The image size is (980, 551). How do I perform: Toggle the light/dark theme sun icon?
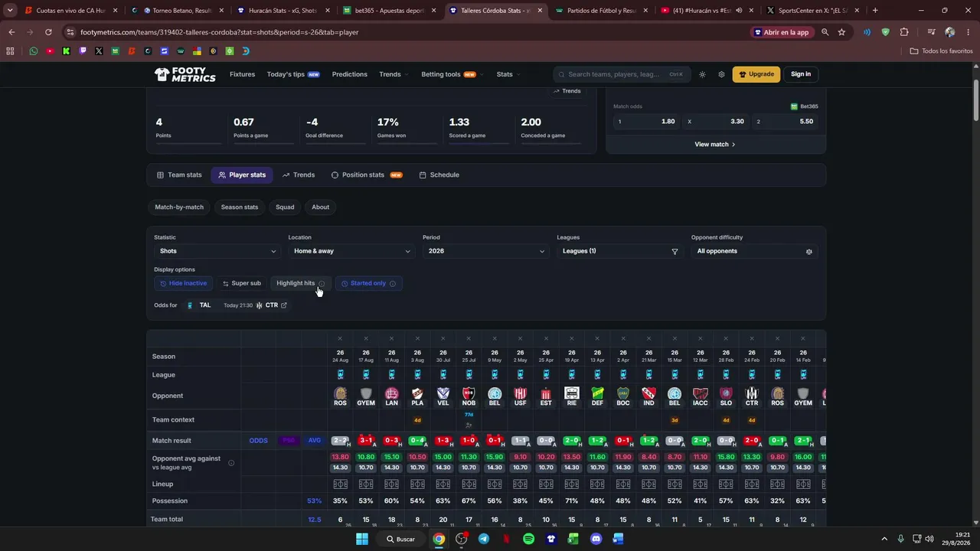coord(702,74)
